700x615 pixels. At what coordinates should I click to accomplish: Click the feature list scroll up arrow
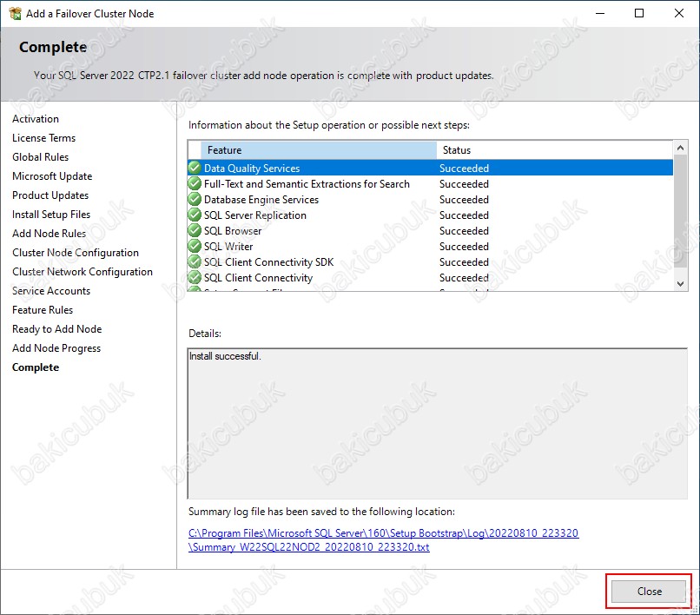(680, 148)
